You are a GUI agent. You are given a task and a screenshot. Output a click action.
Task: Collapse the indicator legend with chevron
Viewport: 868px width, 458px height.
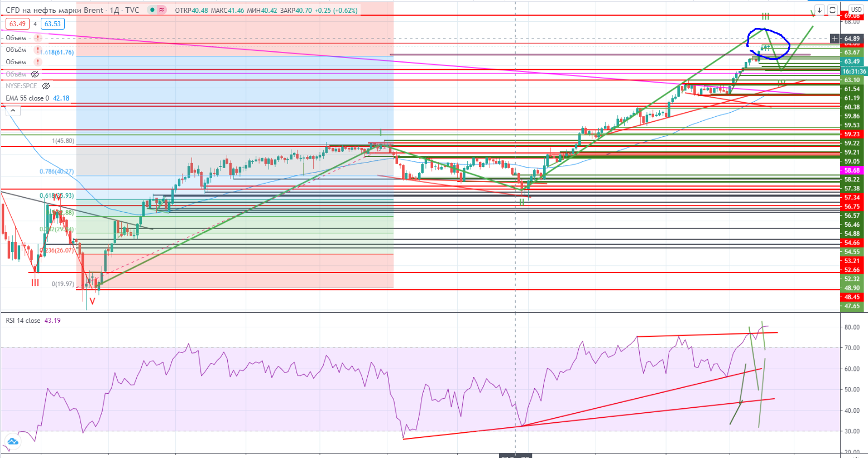pyautogui.click(x=12, y=111)
